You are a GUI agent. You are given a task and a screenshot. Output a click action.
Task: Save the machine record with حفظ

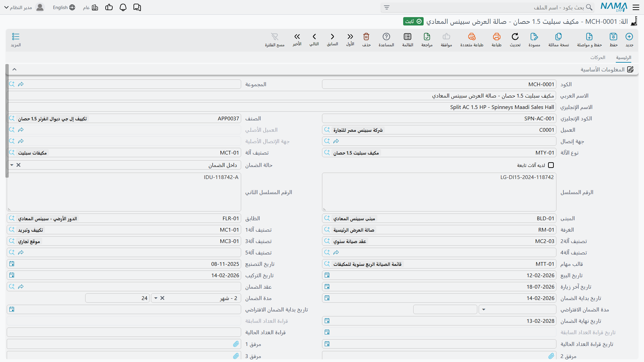(x=613, y=40)
